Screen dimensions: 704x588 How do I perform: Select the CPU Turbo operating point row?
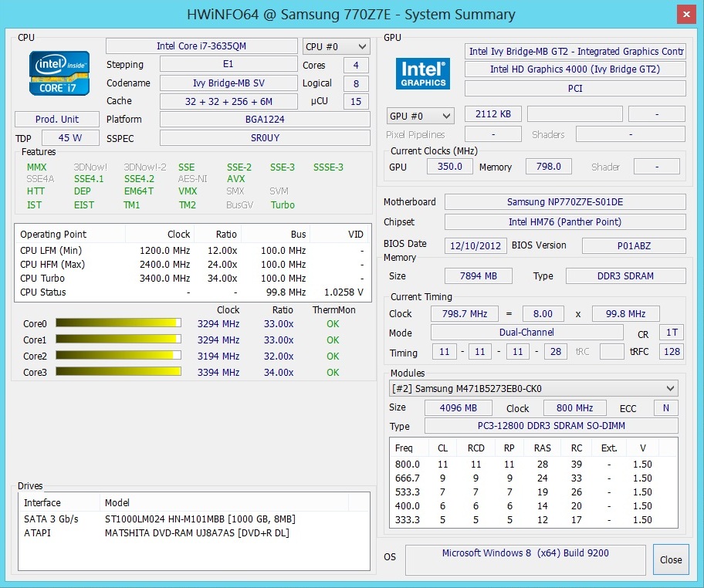pos(192,279)
